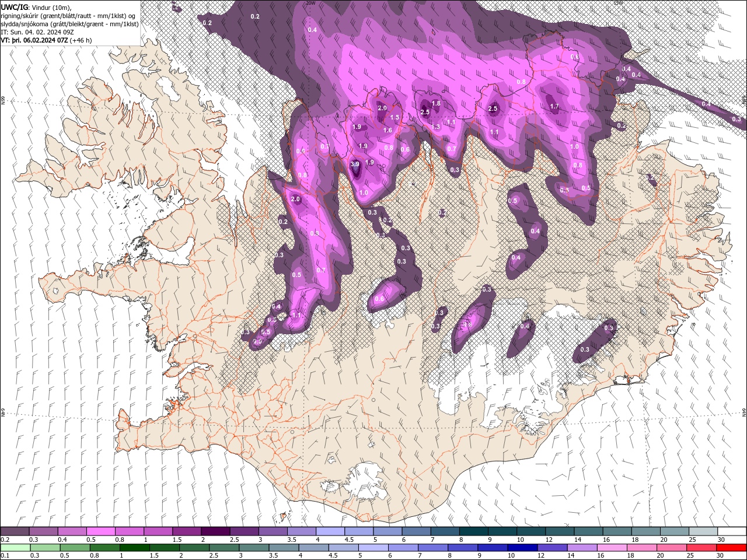
Task: Click upper legend swatch between 20 and 25
Action: (675, 531)
